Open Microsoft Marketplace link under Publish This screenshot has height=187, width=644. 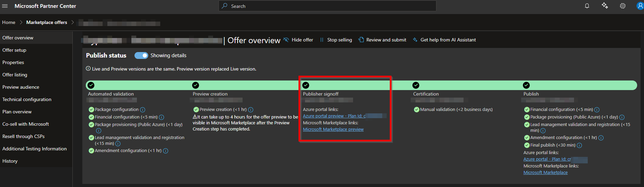[546, 173]
